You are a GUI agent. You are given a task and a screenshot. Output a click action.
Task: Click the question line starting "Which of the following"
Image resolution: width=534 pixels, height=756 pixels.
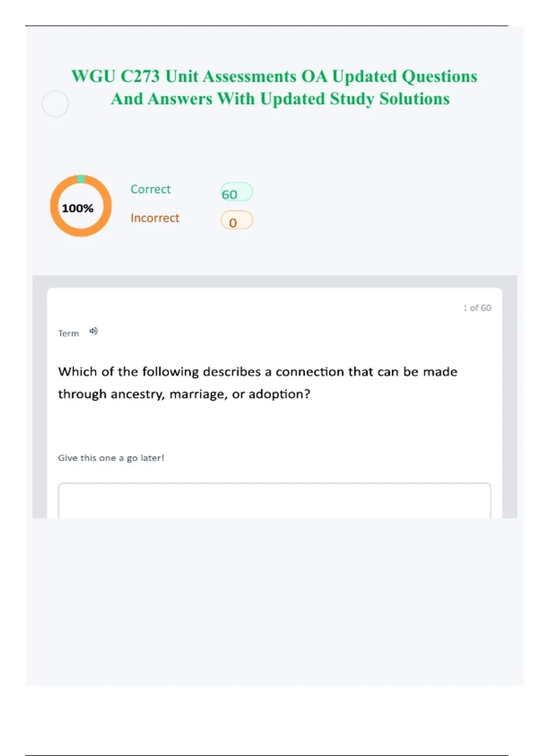(x=257, y=372)
